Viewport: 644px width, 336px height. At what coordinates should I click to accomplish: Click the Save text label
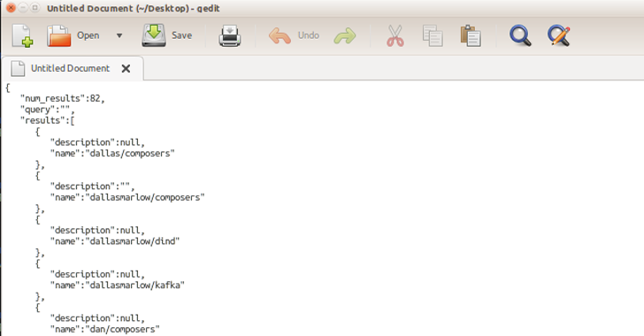(x=182, y=35)
